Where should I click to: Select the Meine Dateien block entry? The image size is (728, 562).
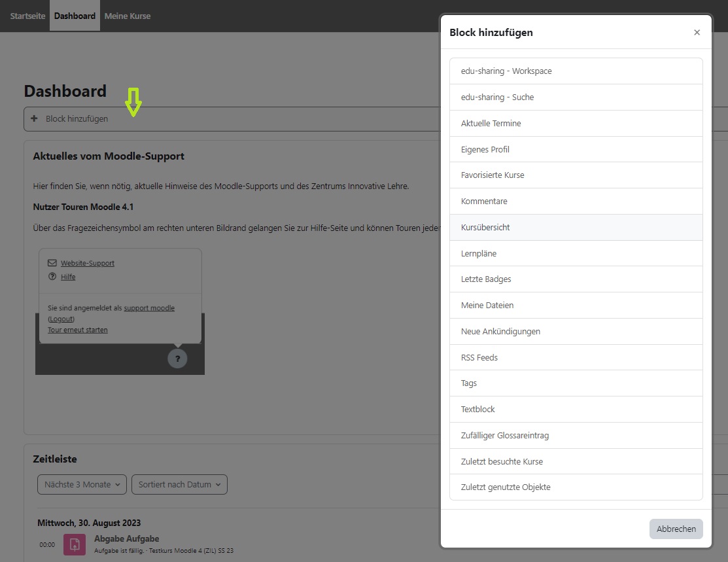coord(487,305)
